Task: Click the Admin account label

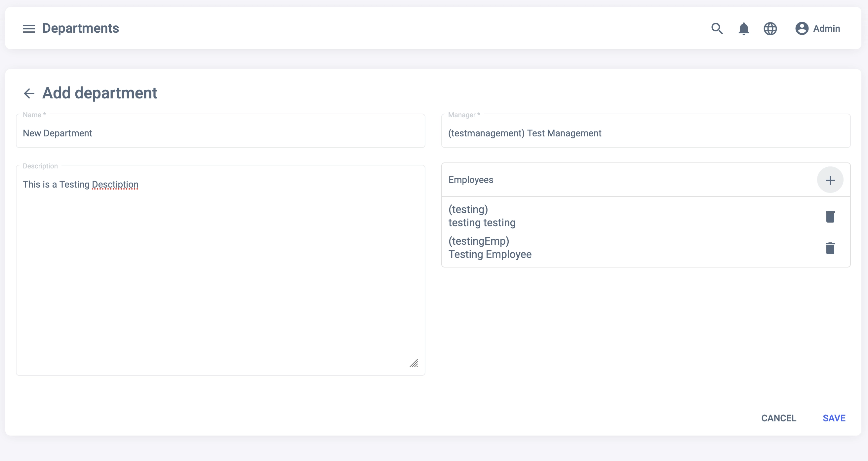Action: click(x=826, y=29)
